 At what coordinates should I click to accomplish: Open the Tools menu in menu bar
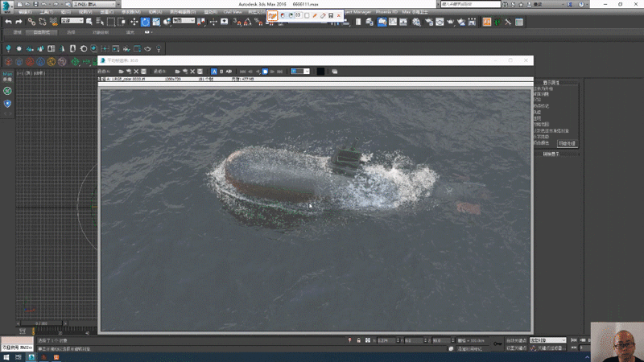(x=46, y=12)
